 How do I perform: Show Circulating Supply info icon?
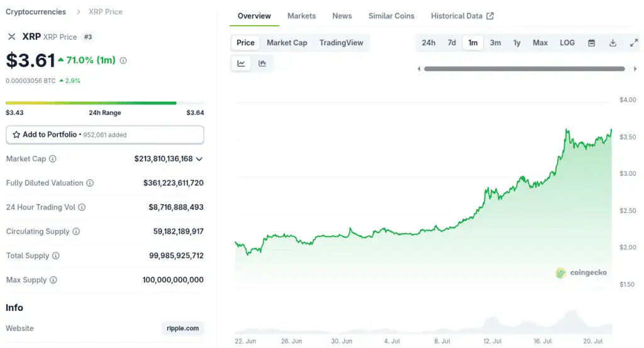(76, 231)
